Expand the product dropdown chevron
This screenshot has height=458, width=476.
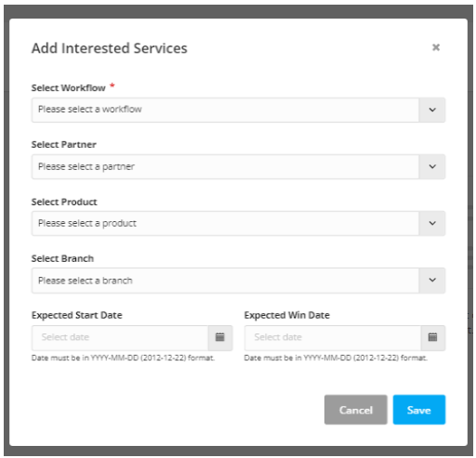click(x=432, y=223)
